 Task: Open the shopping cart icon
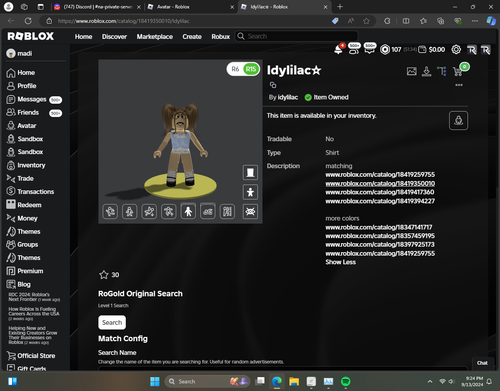[x=458, y=71]
